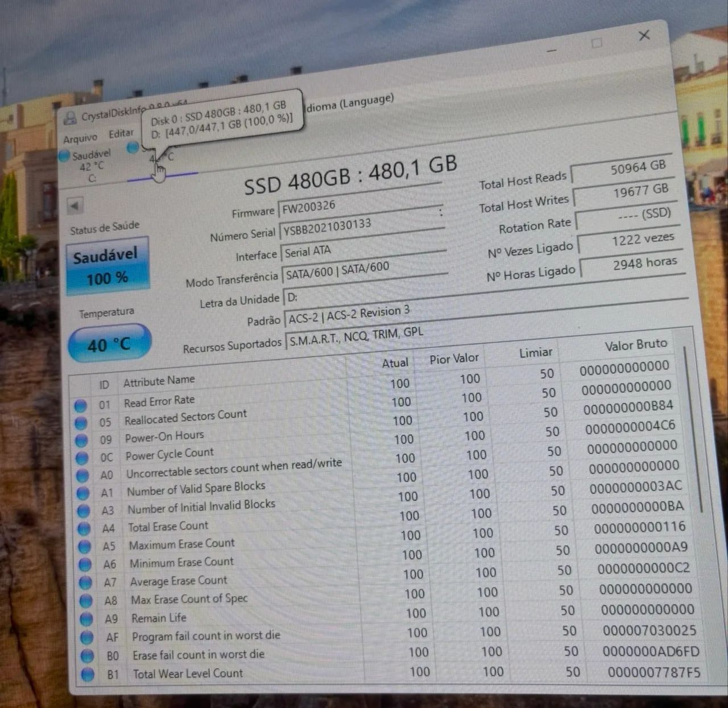The height and width of the screenshot is (708, 728).
Task: Click the power-on count value 1222 vezes
Action: 630,240
